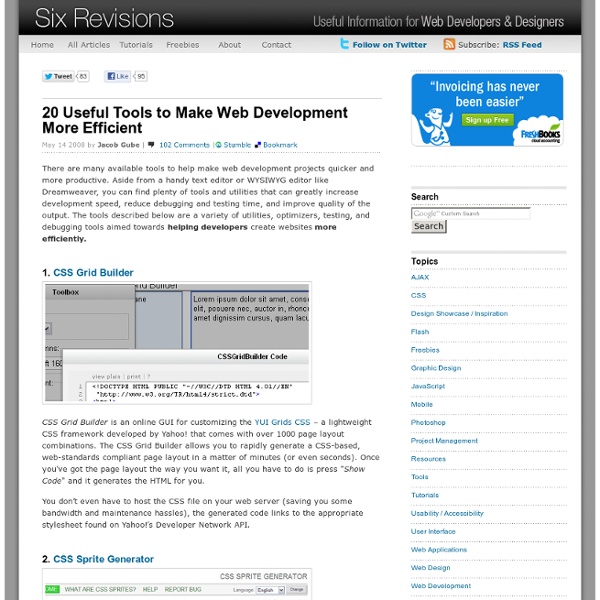
Task: Click the FreshBooks Sign up Free button
Action: point(487,120)
